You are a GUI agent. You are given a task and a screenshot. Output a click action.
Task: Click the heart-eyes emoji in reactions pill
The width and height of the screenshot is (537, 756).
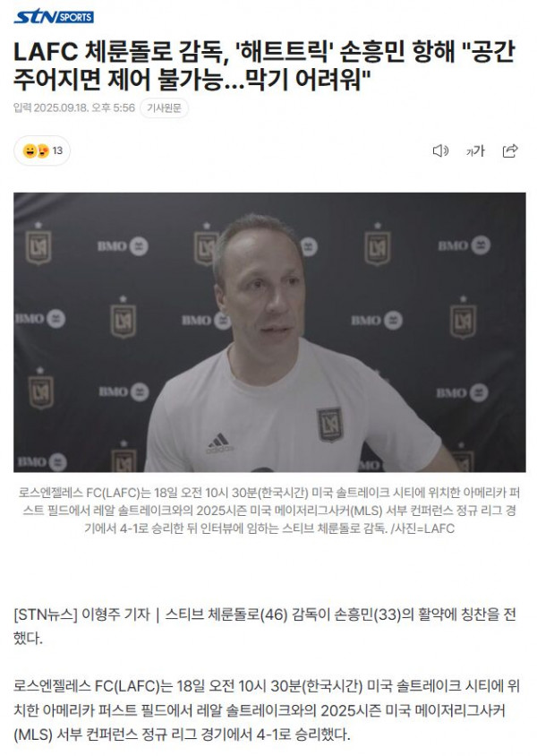tap(42, 150)
